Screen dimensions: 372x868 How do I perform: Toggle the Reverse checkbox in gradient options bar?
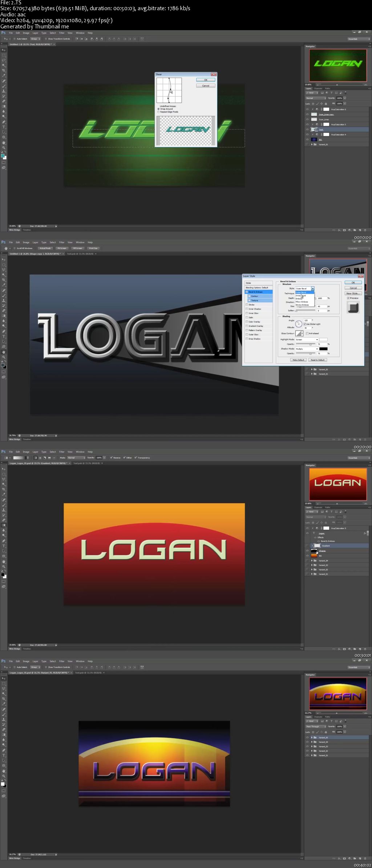112,458
